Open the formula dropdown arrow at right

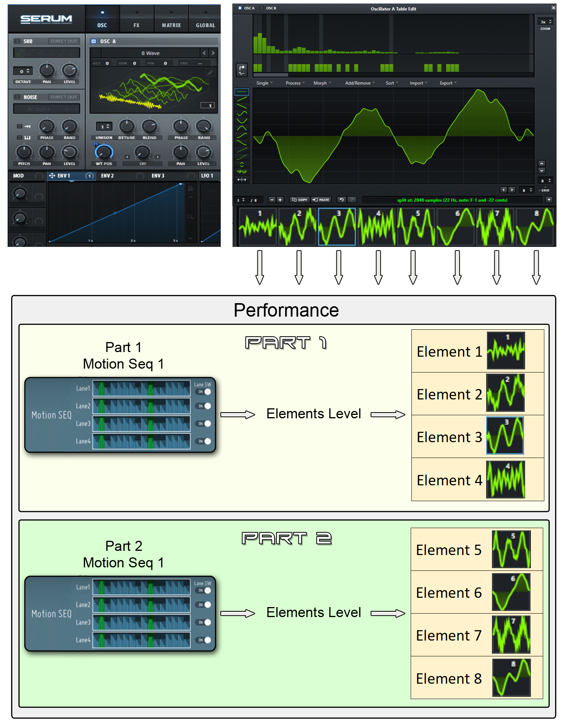pyautogui.click(x=549, y=200)
